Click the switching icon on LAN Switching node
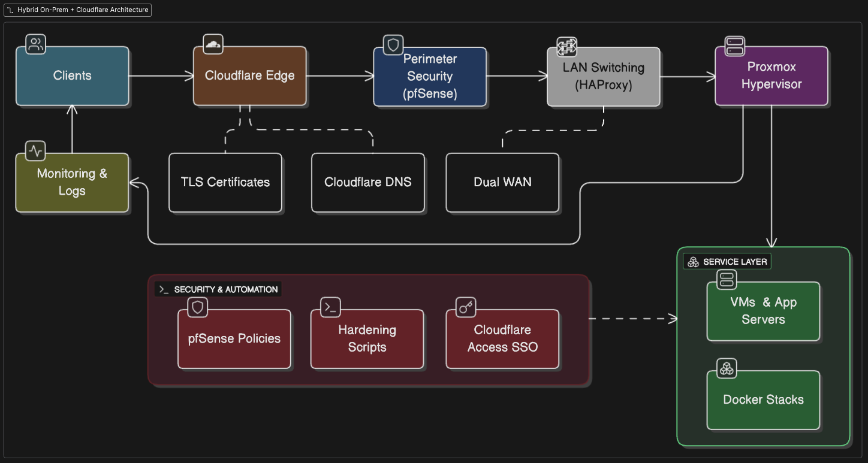868x463 pixels. point(566,46)
